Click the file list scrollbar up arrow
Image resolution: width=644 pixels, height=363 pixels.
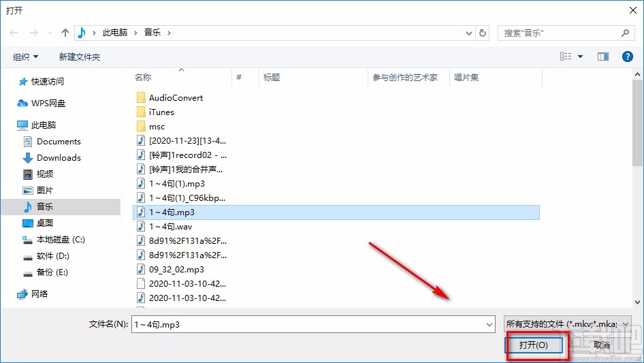(x=637, y=74)
